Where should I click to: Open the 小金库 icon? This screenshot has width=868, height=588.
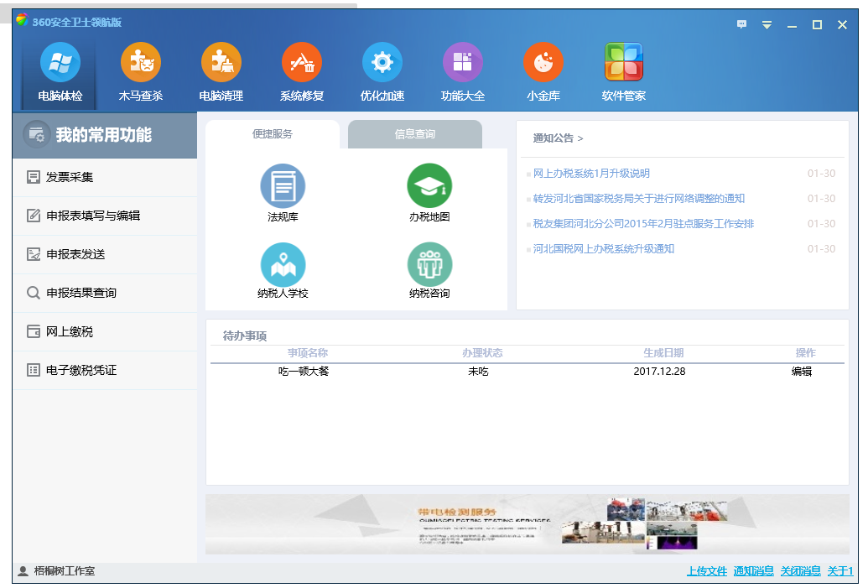tap(543, 64)
